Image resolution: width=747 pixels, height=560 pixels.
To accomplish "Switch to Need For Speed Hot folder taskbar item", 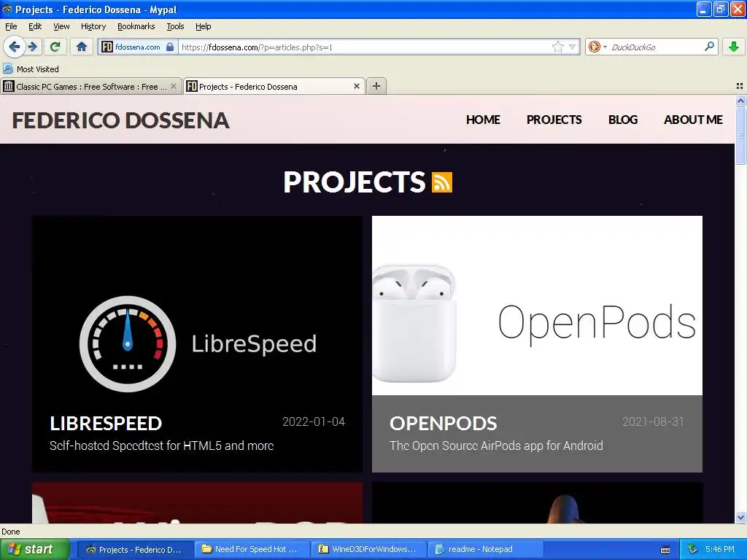I will [x=252, y=550].
